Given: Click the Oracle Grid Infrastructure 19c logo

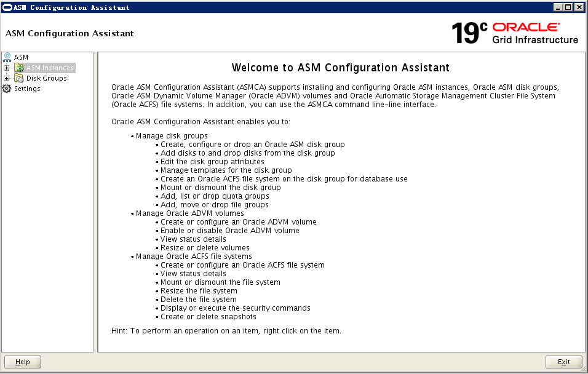Looking at the screenshot, I should tap(514, 33).
